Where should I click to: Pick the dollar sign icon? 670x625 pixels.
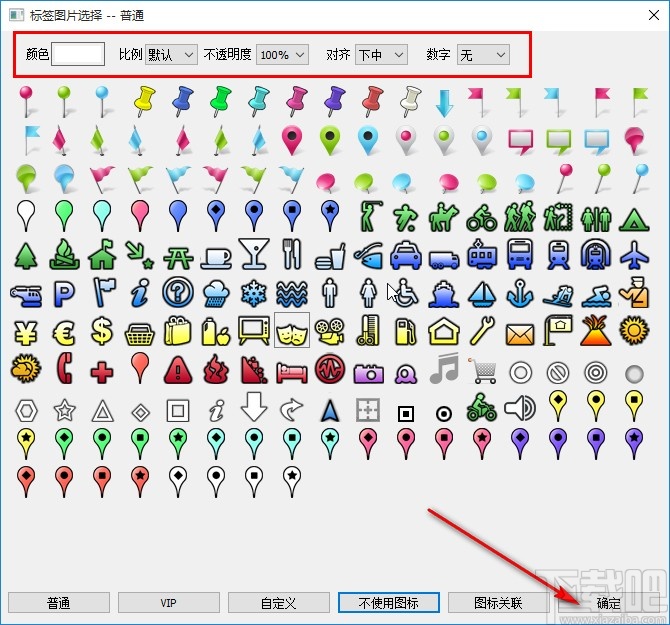102,331
